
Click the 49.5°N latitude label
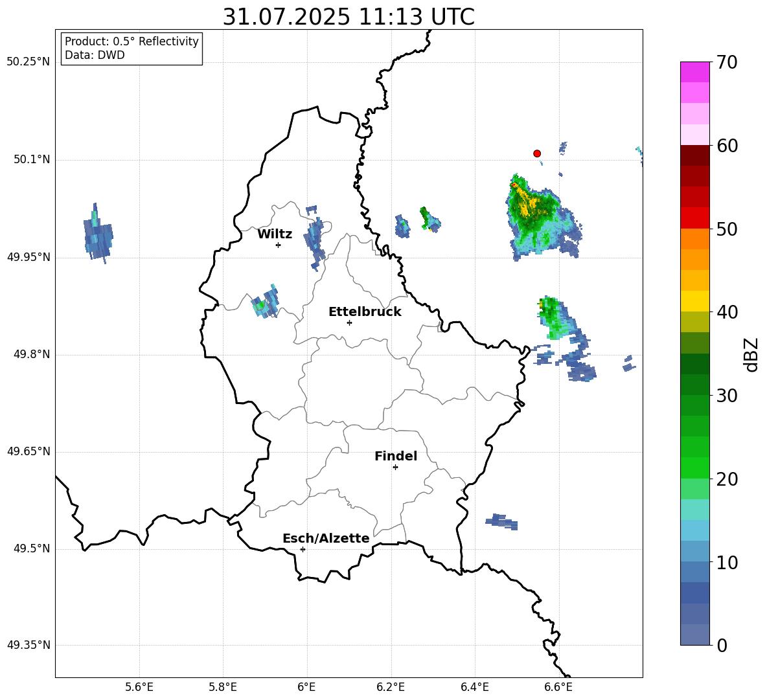(x=32, y=548)
